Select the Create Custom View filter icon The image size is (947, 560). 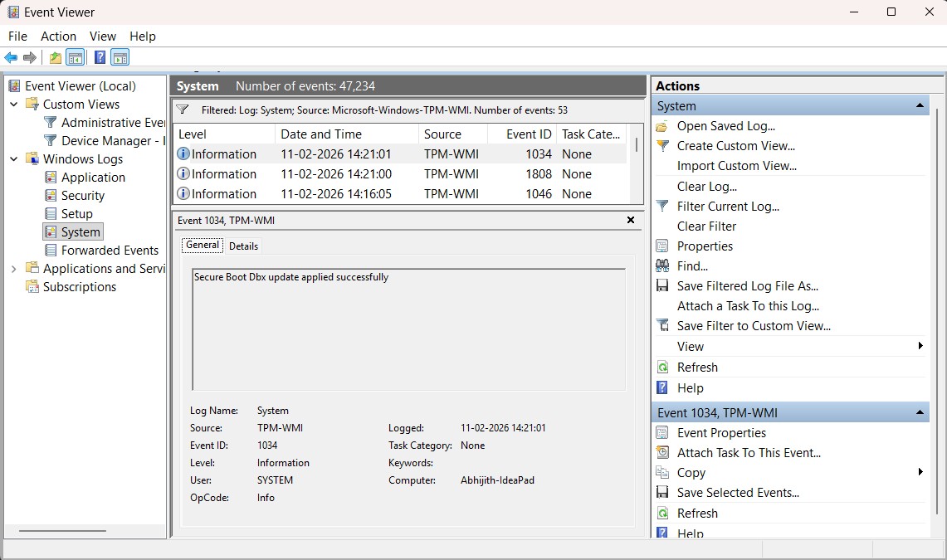[x=661, y=145]
